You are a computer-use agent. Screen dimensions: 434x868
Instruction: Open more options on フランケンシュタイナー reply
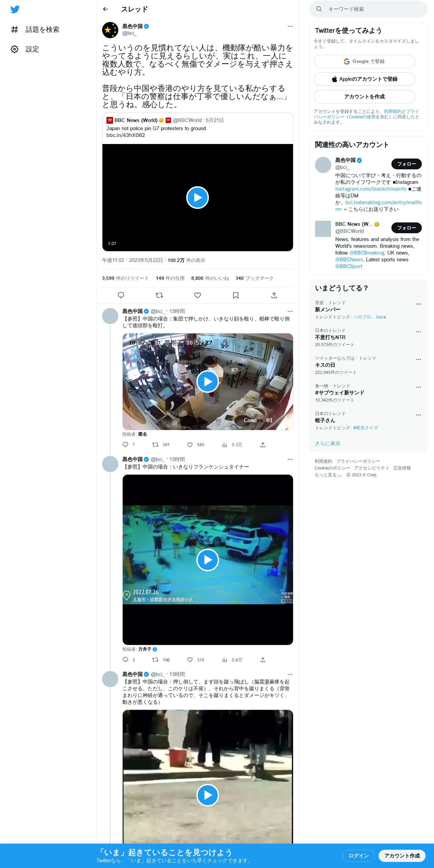click(290, 459)
